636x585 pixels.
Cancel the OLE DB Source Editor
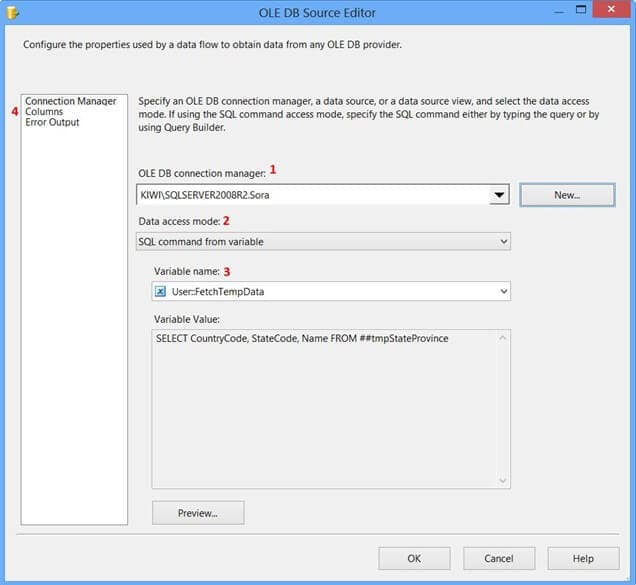click(x=498, y=558)
